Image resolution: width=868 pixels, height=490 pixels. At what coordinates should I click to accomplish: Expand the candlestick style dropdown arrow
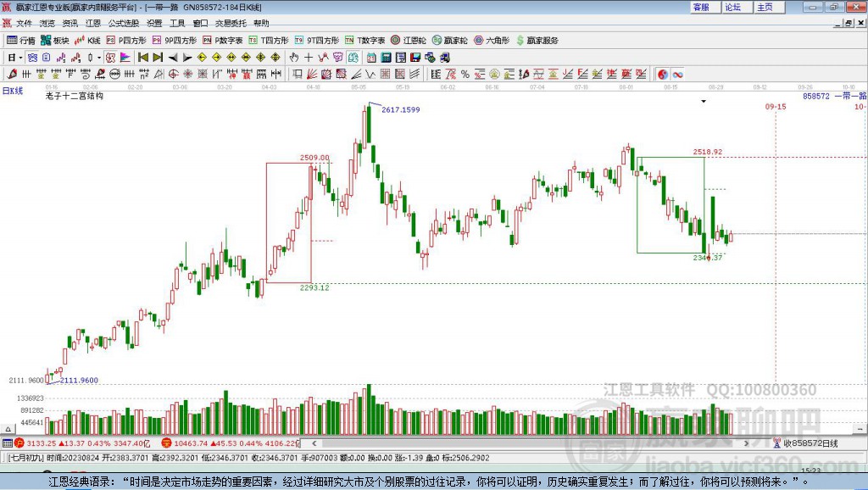click(99, 57)
